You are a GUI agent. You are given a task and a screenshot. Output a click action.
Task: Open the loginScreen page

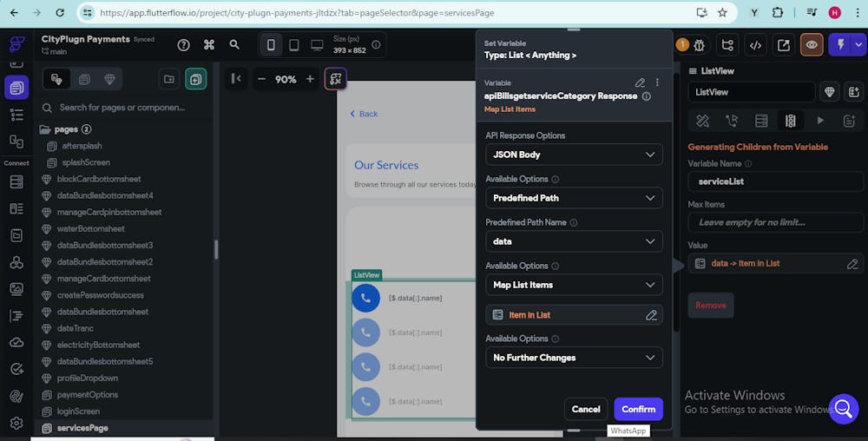(78, 411)
